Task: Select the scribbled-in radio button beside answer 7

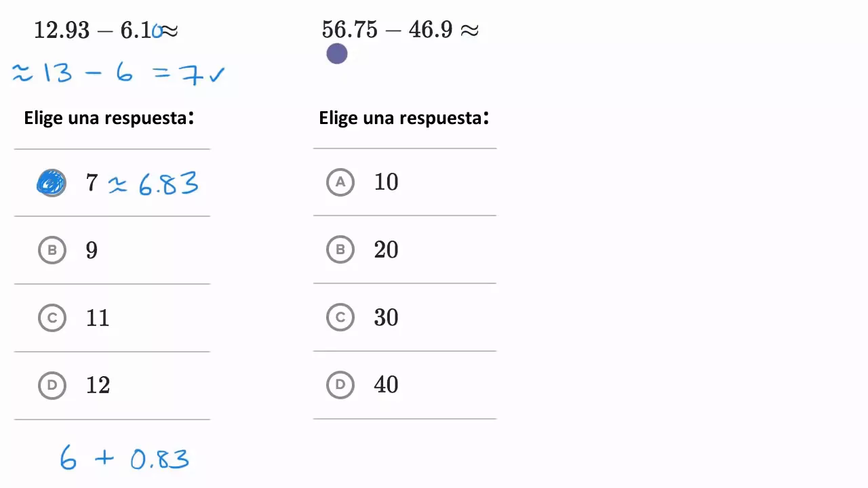Action: (52, 183)
